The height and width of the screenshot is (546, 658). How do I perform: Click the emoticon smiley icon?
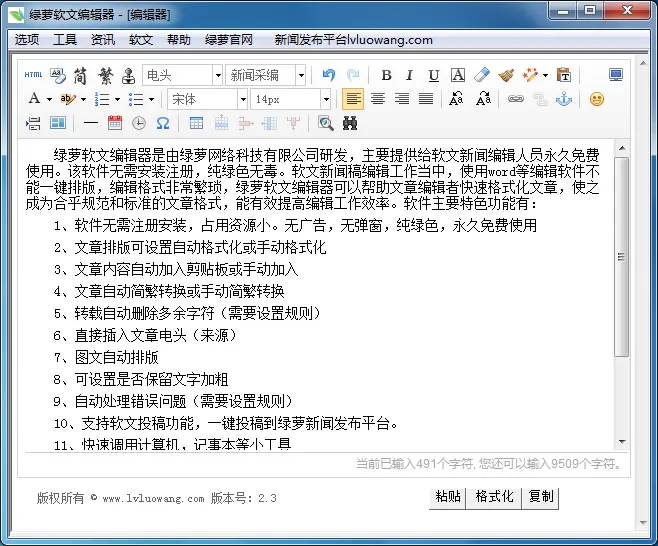point(596,99)
